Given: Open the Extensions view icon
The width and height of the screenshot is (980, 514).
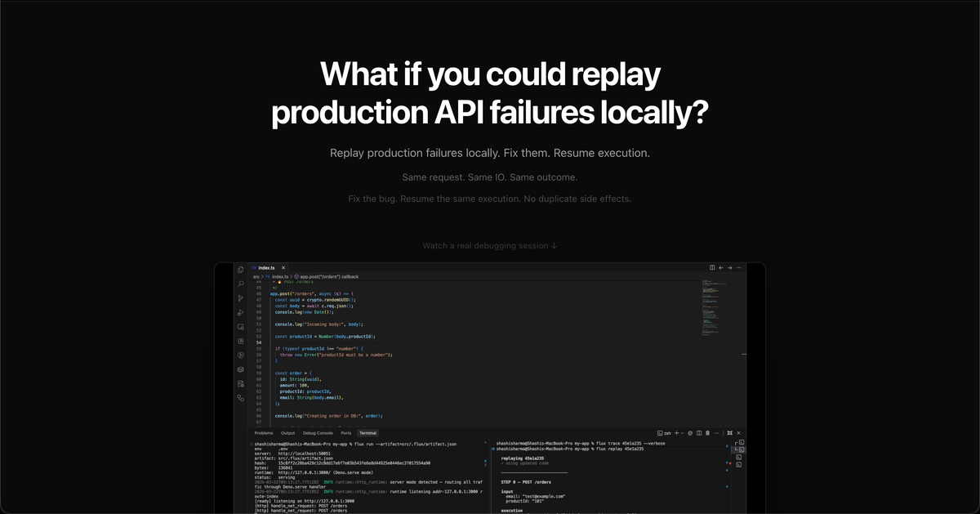Looking at the screenshot, I should (x=240, y=341).
